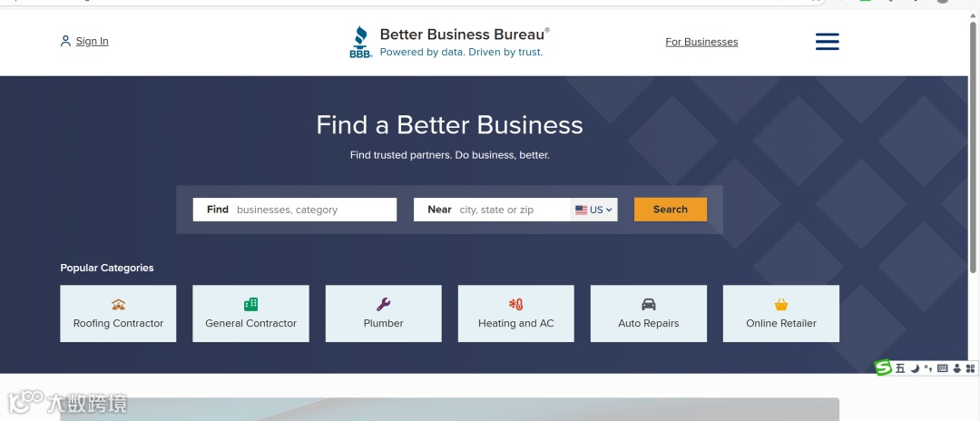
Task: Expand the US country dropdown
Action: [593, 210]
